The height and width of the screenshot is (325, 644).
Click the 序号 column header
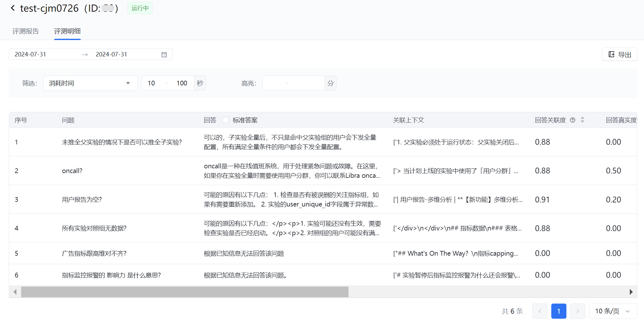click(21, 120)
